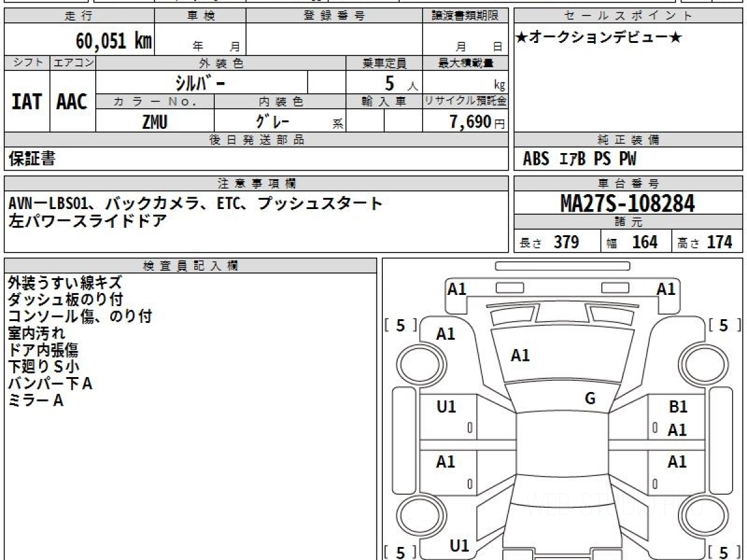Click the 純正装備 header
The height and width of the screenshot is (560, 747).
(x=628, y=140)
